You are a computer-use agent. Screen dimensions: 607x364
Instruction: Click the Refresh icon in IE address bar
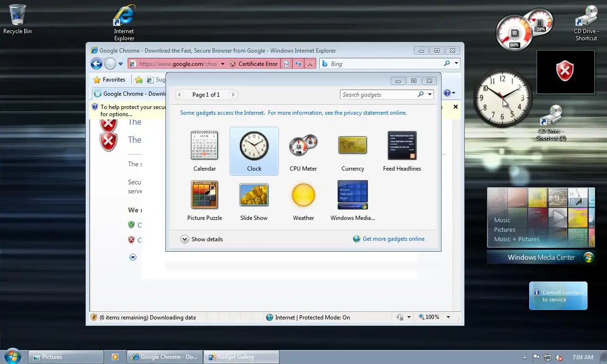tap(298, 64)
